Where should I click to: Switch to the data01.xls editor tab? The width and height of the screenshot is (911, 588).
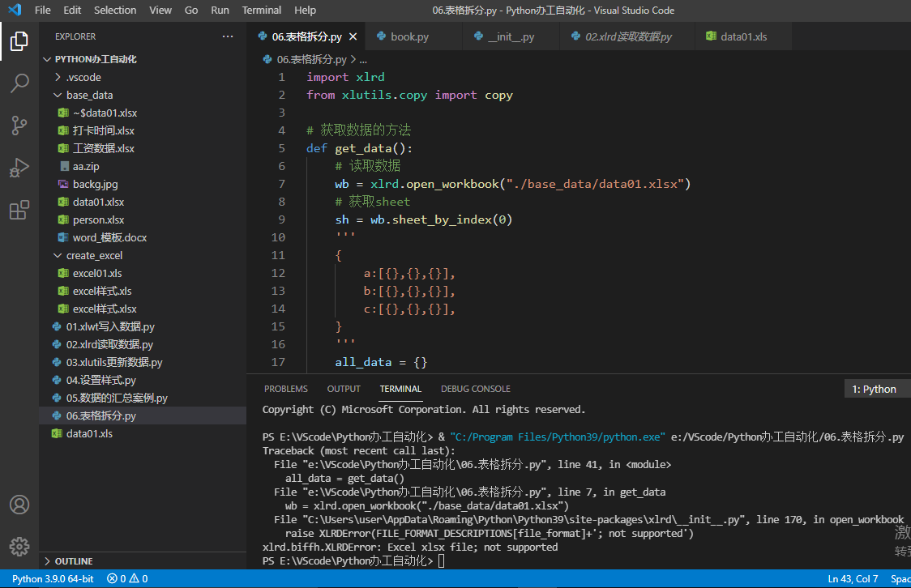pyautogui.click(x=743, y=36)
